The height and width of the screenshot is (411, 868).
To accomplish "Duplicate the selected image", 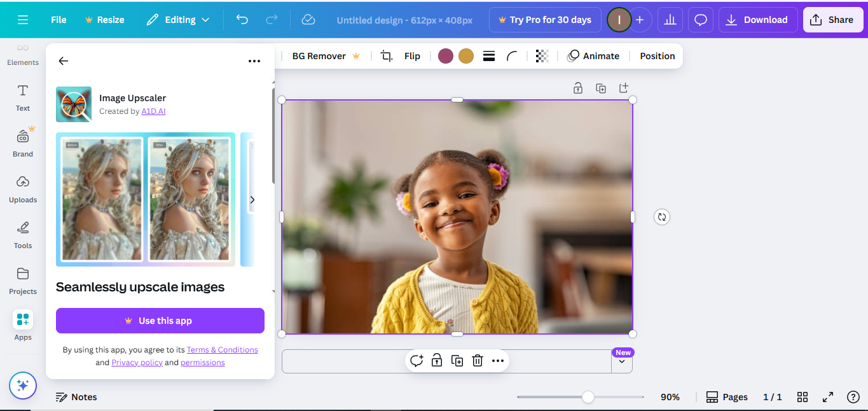I will 457,361.
